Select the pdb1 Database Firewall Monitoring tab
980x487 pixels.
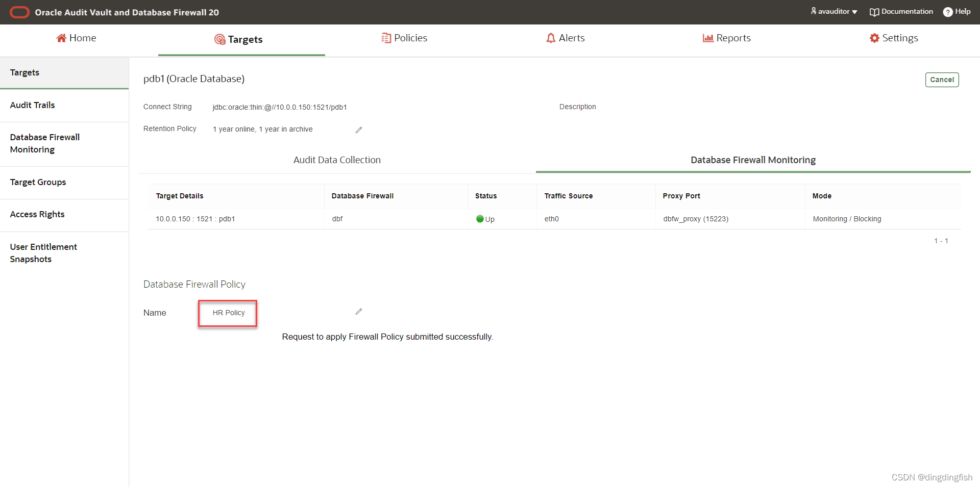(x=753, y=160)
